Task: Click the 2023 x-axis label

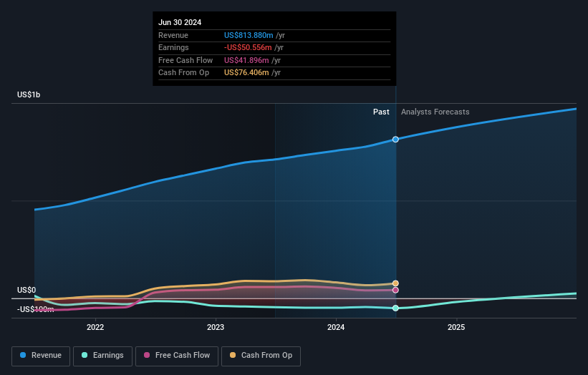Action: pos(216,327)
